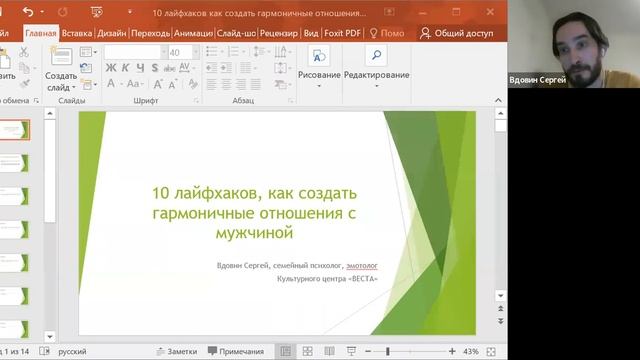
Task: Open the slide Layout dropdown
Action: click(x=88, y=52)
